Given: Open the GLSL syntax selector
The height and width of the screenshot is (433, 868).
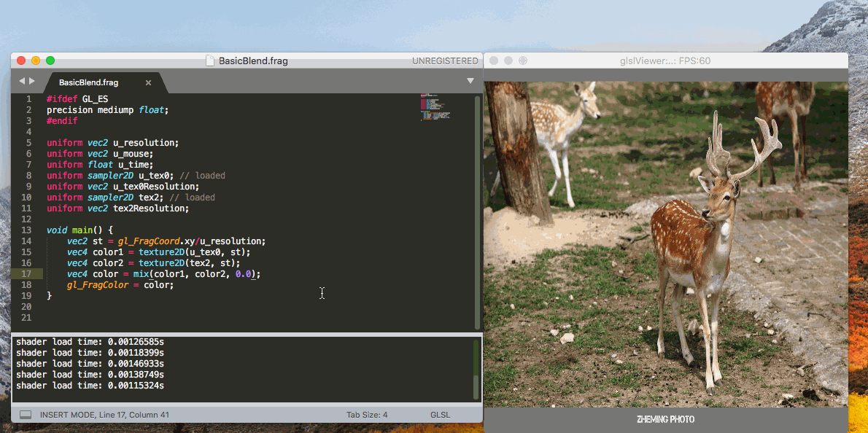Looking at the screenshot, I should (x=440, y=415).
